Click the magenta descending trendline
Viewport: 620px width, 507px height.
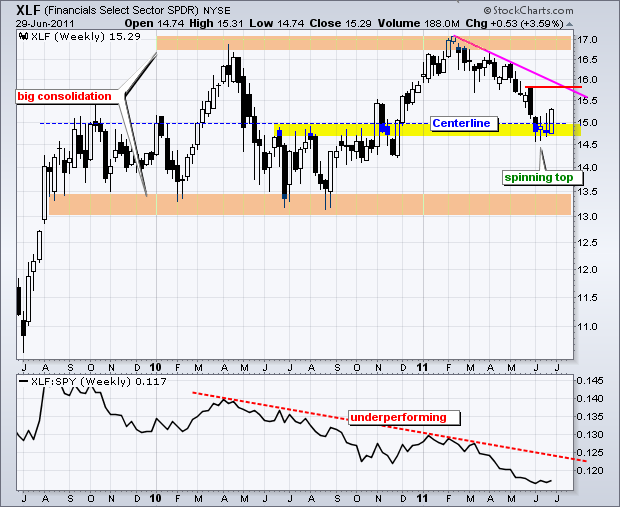pos(520,66)
